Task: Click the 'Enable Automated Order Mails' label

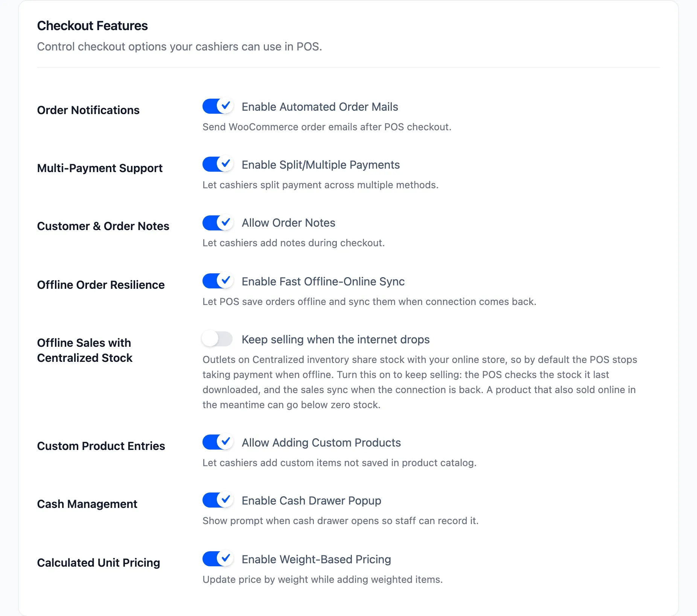Action: [x=320, y=107]
